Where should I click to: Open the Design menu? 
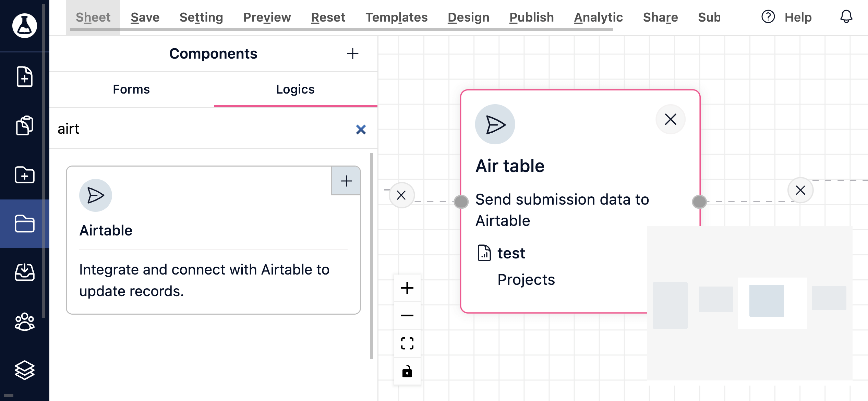pos(469,17)
